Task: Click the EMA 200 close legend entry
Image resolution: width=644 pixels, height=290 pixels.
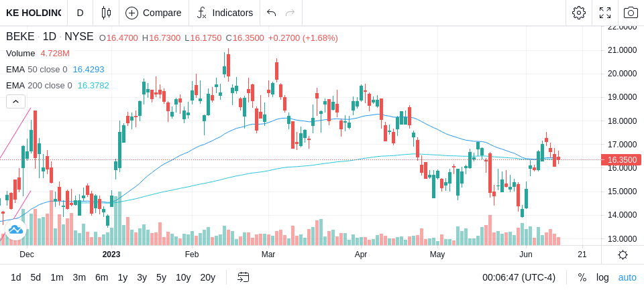Action: 39,85
